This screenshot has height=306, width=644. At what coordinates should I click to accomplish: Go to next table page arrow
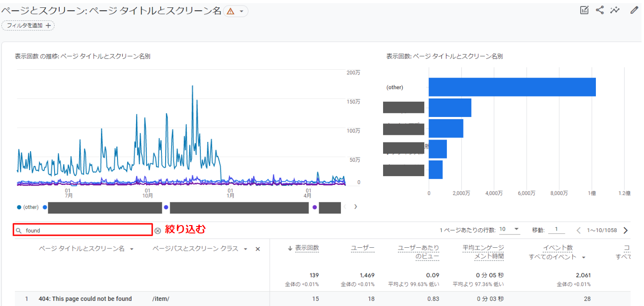tap(625, 230)
